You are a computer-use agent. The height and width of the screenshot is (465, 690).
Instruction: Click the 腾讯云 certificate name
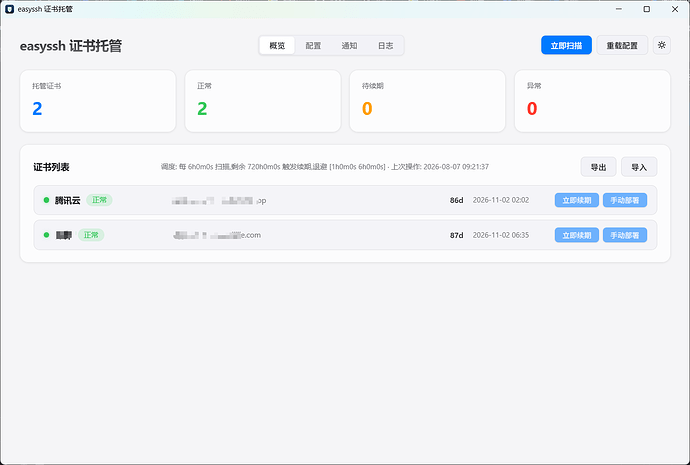67,200
